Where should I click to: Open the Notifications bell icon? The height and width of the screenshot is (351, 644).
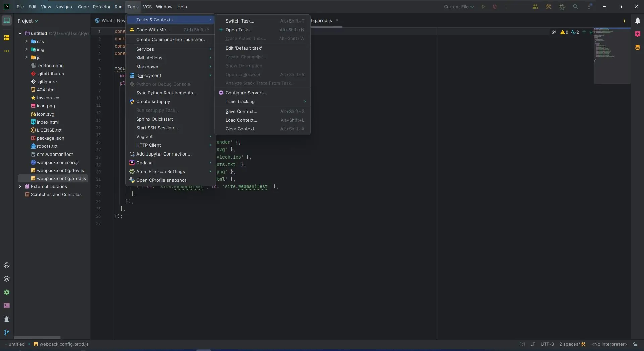point(637,20)
